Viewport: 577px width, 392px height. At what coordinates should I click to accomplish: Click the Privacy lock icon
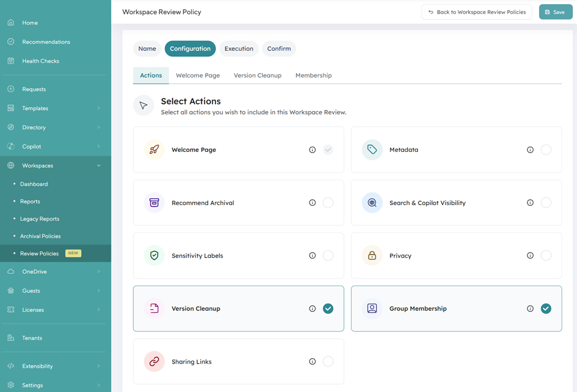(372, 255)
